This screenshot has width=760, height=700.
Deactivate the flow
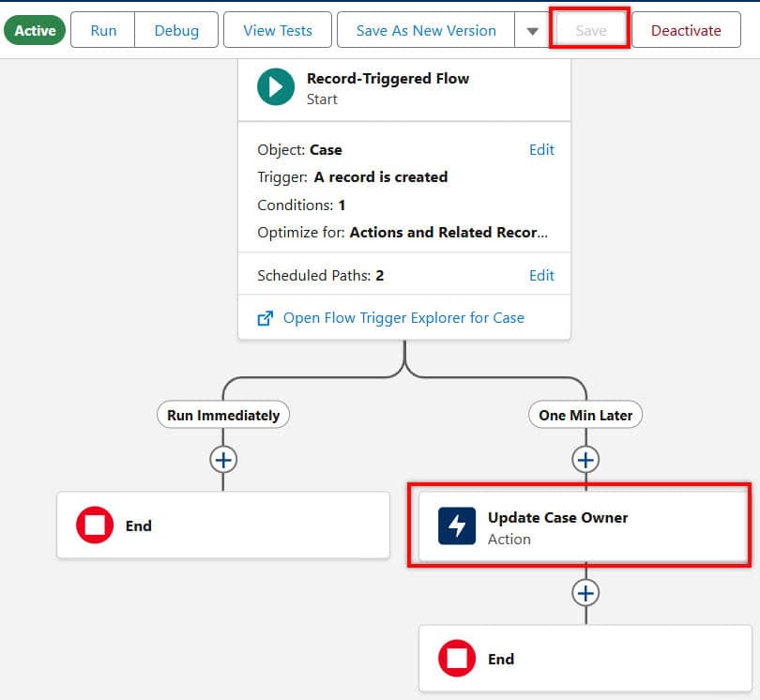pyautogui.click(x=686, y=30)
